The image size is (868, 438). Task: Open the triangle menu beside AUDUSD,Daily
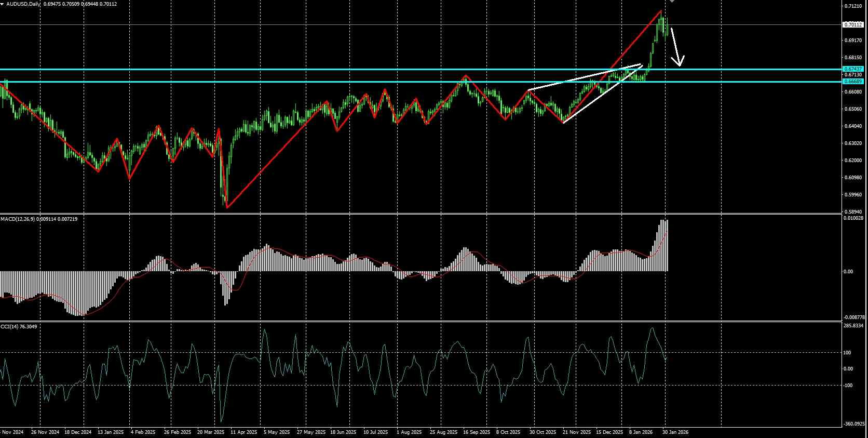[x=3, y=4]
